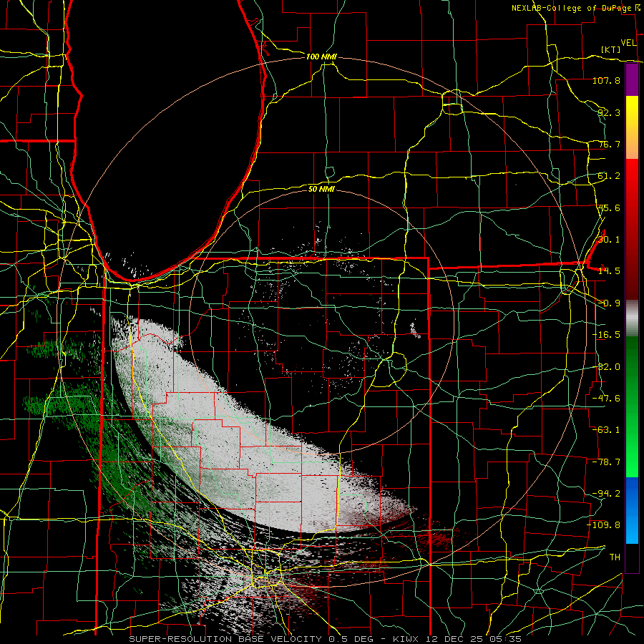The image size is (644, 644).
Task: Click the [KT] units label
Action: [x=611, y=49]
